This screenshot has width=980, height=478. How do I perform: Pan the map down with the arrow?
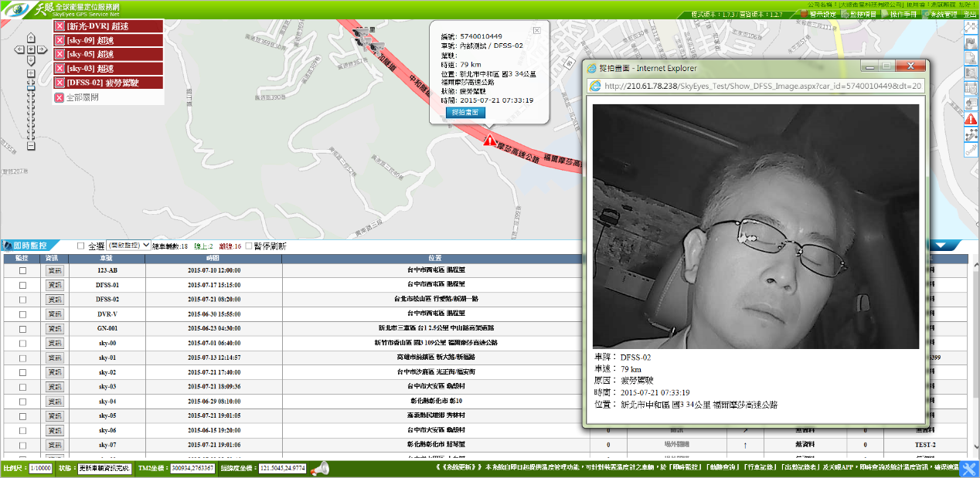[31, 62]
